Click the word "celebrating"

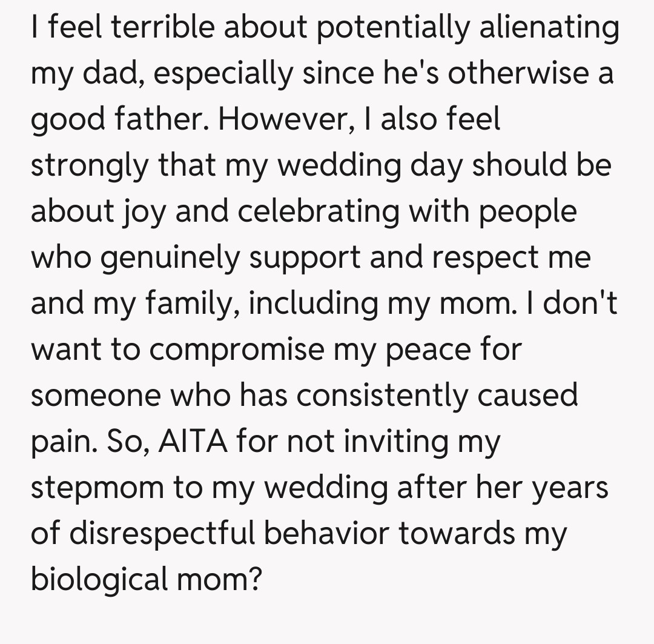[317, 213]
